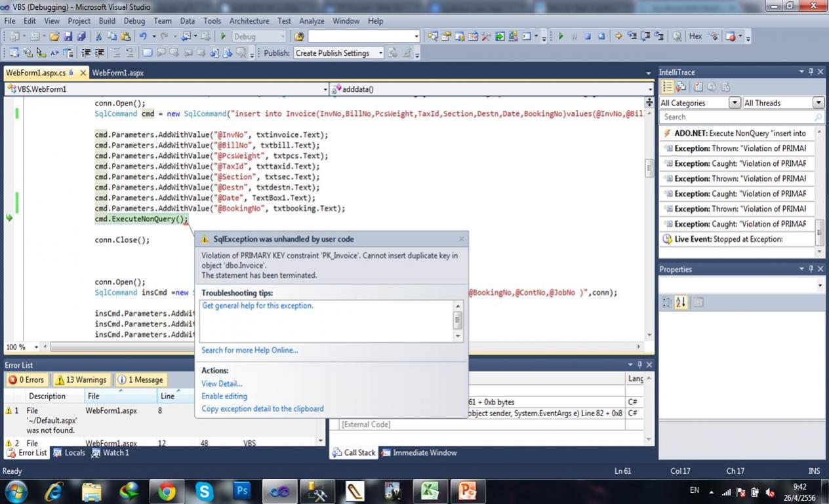Click the IntelliTrace Search field
The height and width of the screenshot is (504, 829).
(742, 117)
